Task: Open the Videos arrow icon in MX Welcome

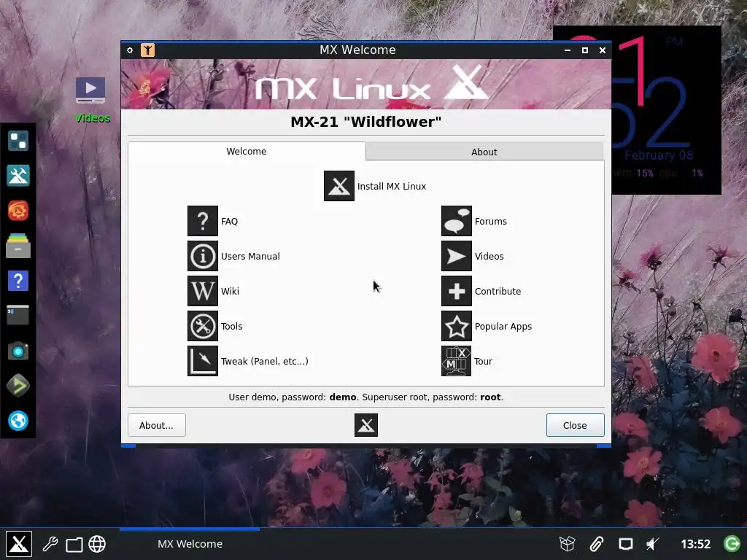Action: 457,256
